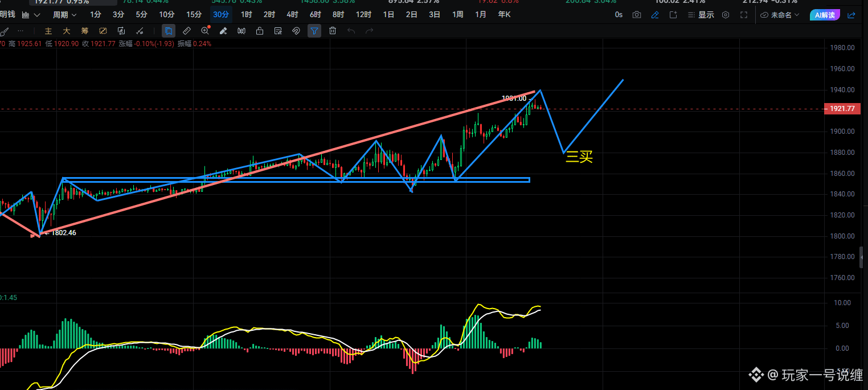Switch to the 3日 timeframe

434,15
